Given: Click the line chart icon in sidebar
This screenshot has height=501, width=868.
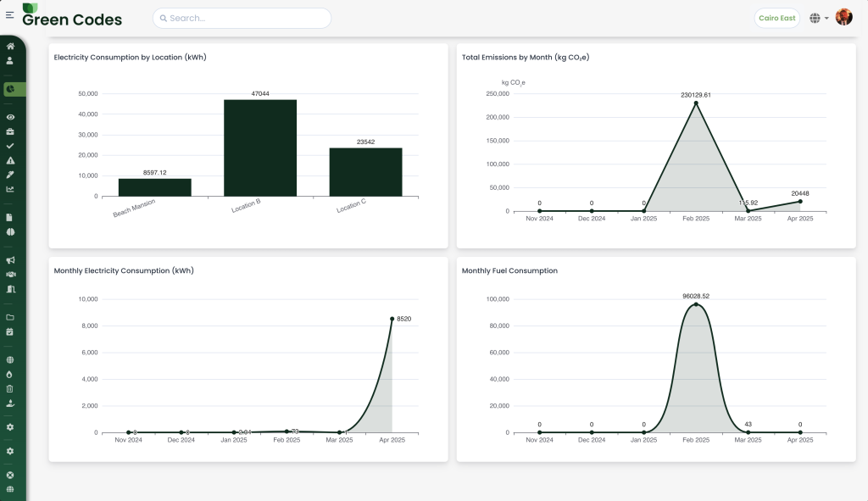Looking at the screenshot, I should click(x=10, y=189).
